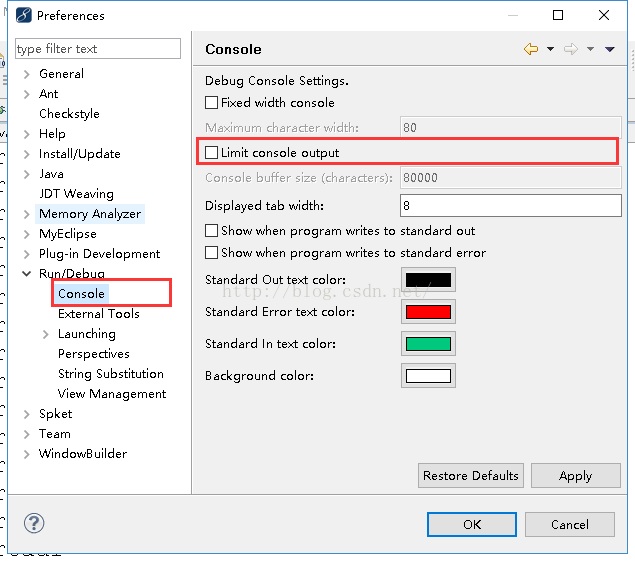Image resolution: width=635 pixels, height=561 pixels.
Task: Enable Limit console output checkbox
Action: pyautogui.click(x=211, y=153)
